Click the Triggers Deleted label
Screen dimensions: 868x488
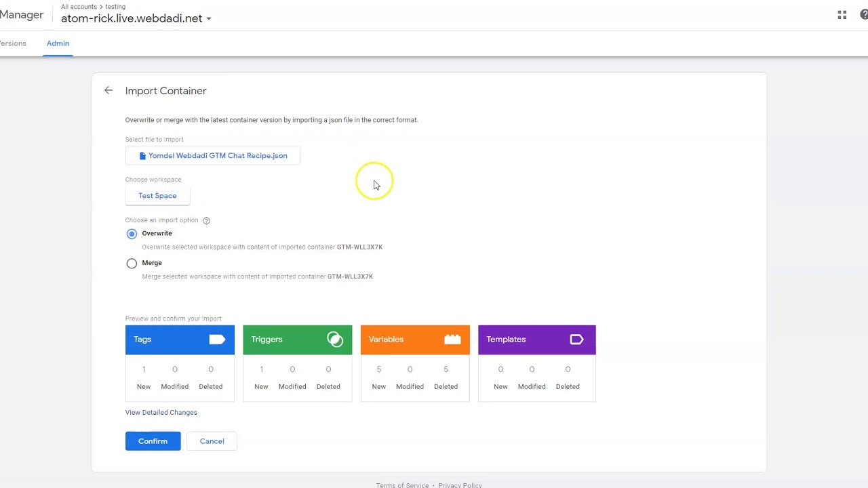(x=328, y=386)
